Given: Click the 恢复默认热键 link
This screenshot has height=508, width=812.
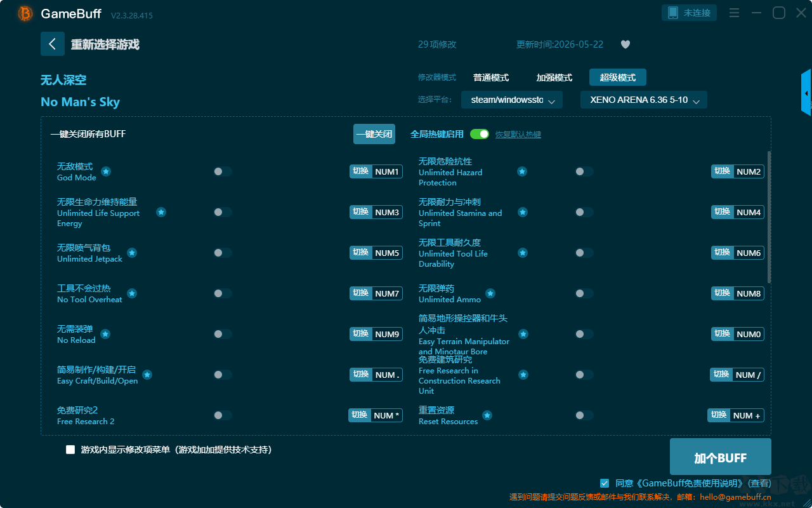Looking at the screenshot, I should tap(518, 135).
